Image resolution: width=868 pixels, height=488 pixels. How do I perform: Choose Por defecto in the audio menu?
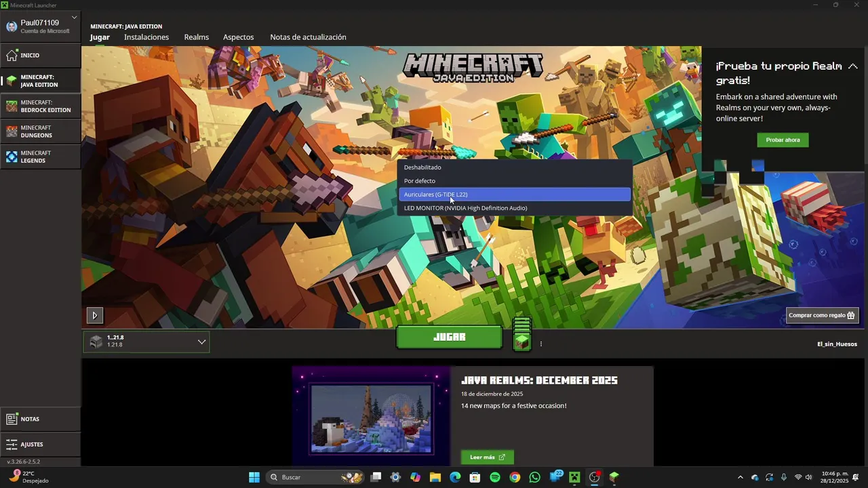tap(515, 181)
